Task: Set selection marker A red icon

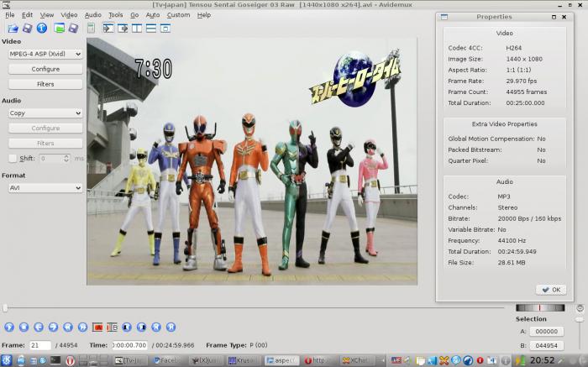Action: [97, 328]
